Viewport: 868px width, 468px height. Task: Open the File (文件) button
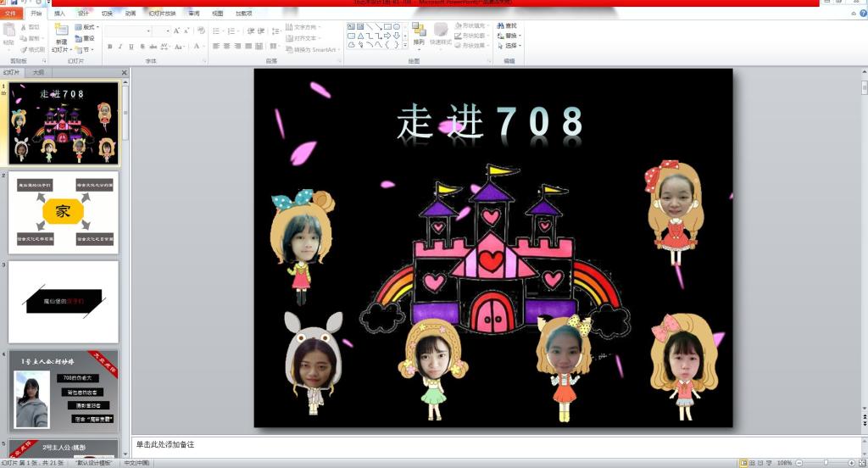(x=10, y=14)
